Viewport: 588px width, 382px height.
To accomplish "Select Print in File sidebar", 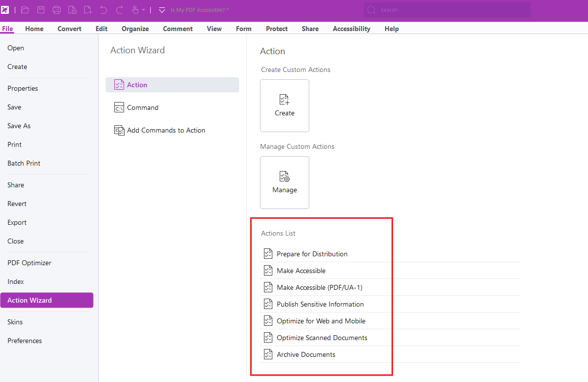I will pos(15,145).
